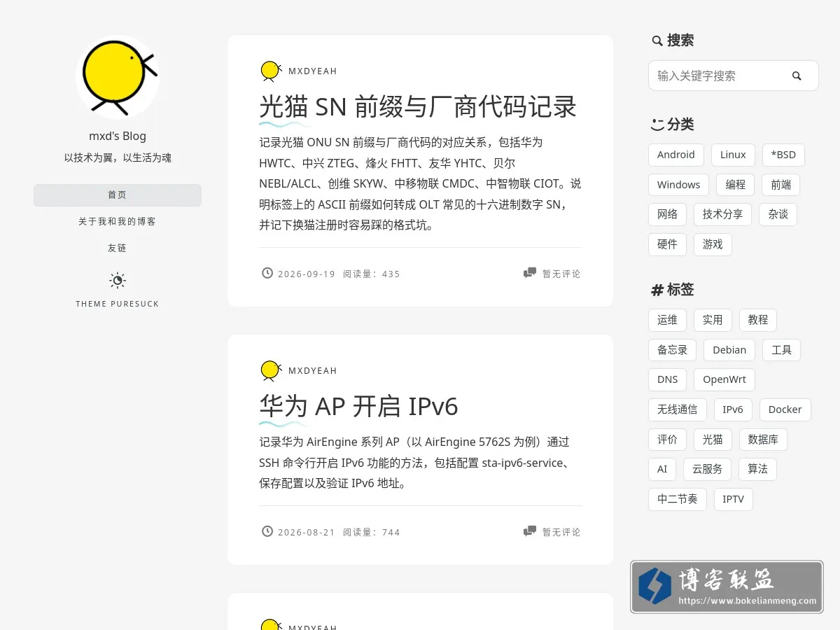This screenshot has height=630, width=840.
Task: Filter by 工具 tag
Action: (782, 350)
